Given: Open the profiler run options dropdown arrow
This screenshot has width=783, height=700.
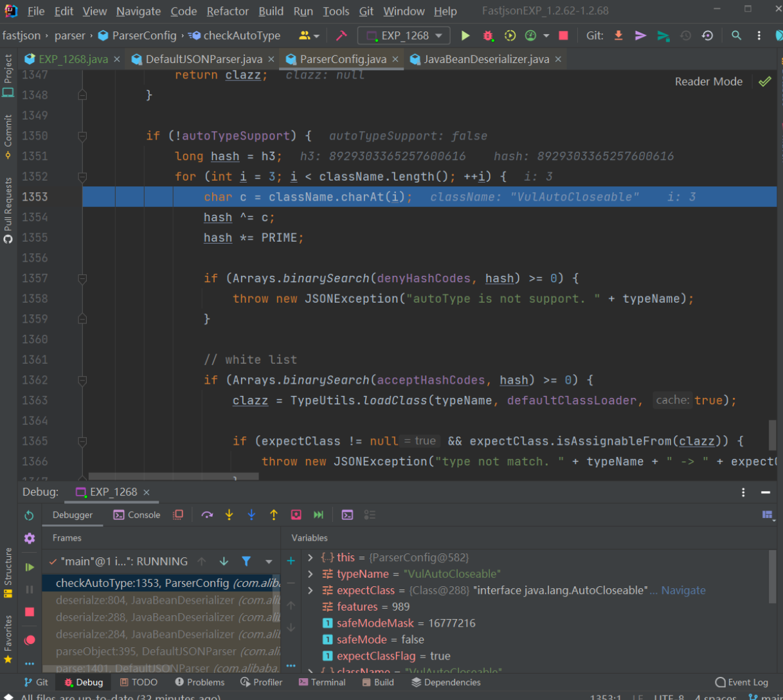Looking at the screenshot, I should point(546,35).
